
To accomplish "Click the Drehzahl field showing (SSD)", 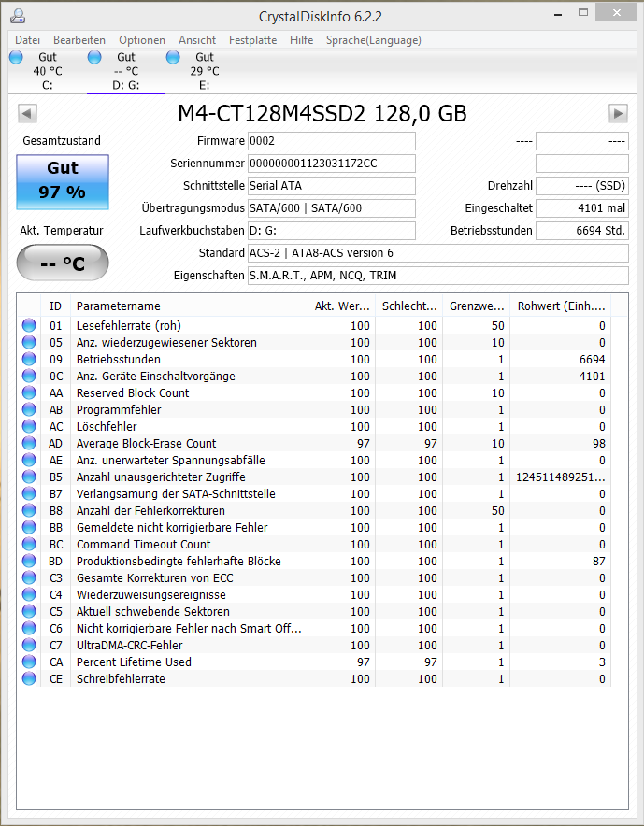I will pos(582,186).
